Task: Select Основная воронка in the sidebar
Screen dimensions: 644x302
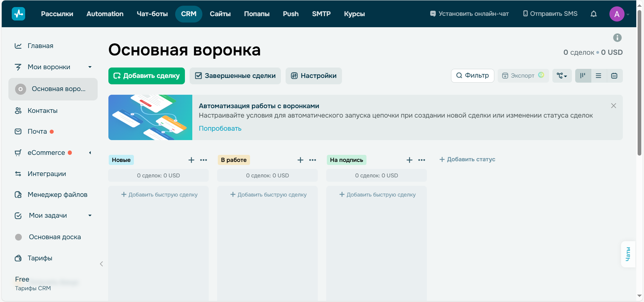Action: tap(53, 89)
